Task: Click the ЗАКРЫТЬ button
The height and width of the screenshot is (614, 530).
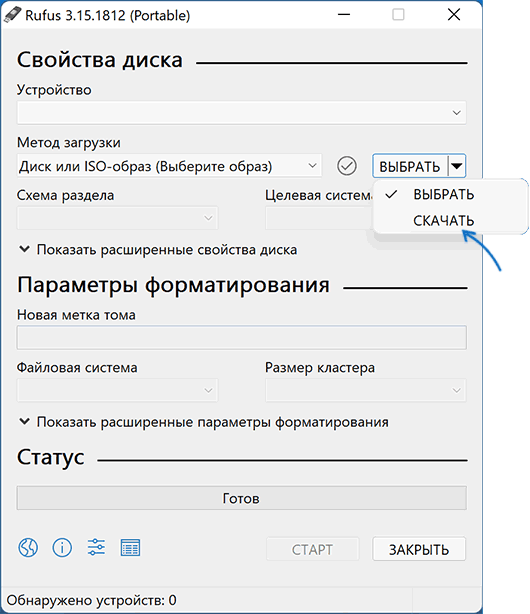Action: 419,549
